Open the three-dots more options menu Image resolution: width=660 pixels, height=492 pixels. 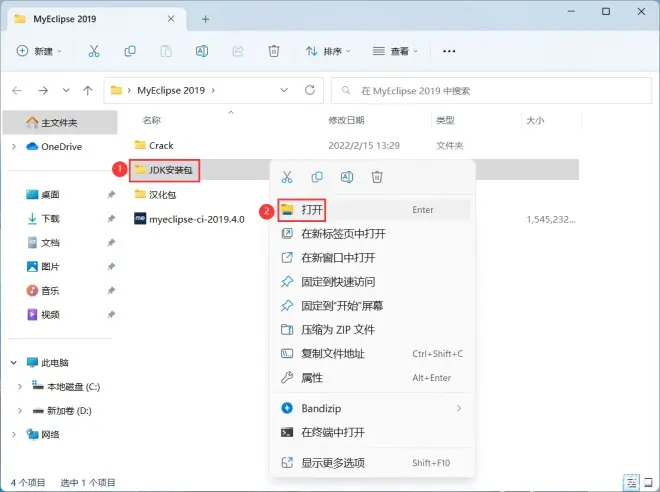449,51
